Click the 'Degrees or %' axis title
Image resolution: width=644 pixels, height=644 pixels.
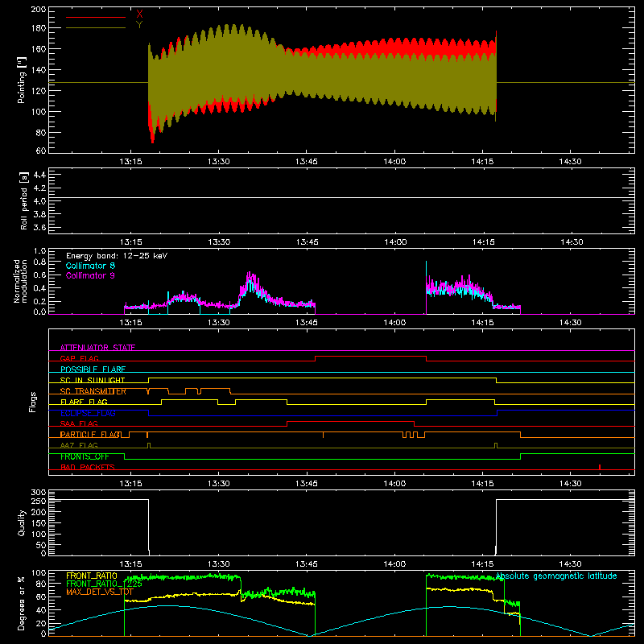click(x=22, y=604)
